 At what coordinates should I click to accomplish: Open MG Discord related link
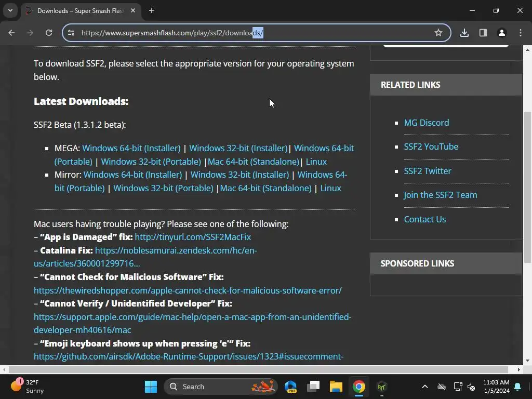427,123
